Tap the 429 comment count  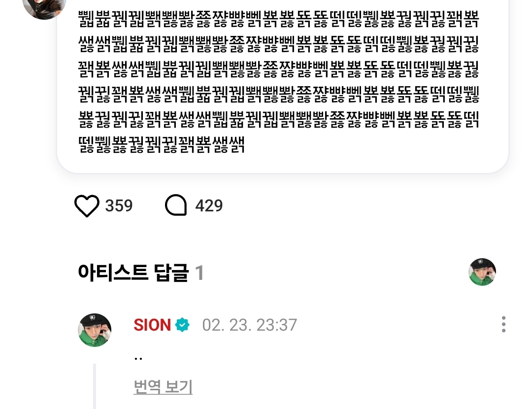coord(209,205)
